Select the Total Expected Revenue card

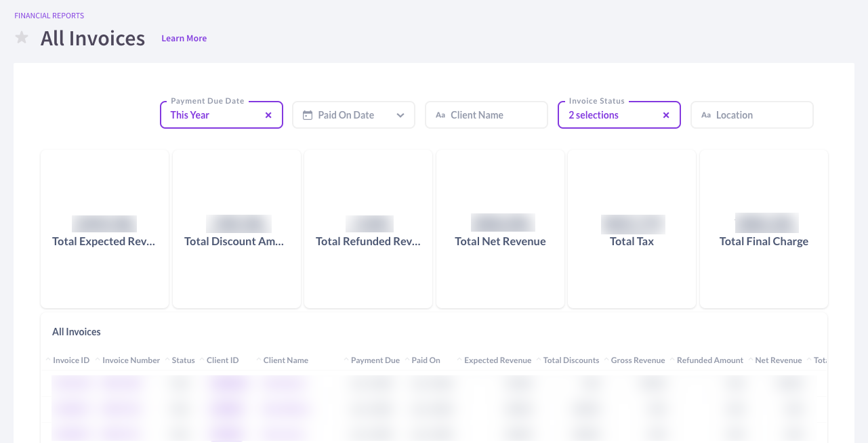[x=104, y=229]
